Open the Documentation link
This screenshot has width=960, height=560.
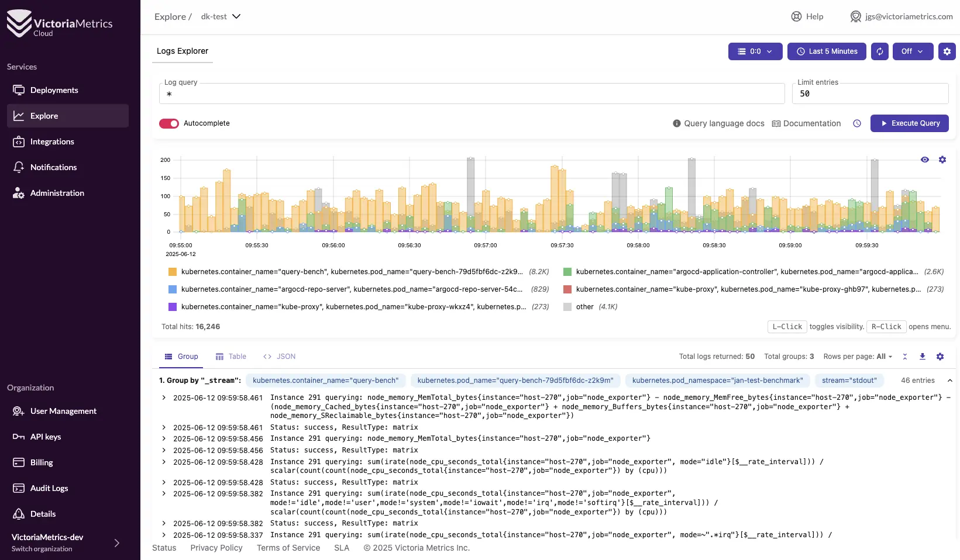pos(806,123)
